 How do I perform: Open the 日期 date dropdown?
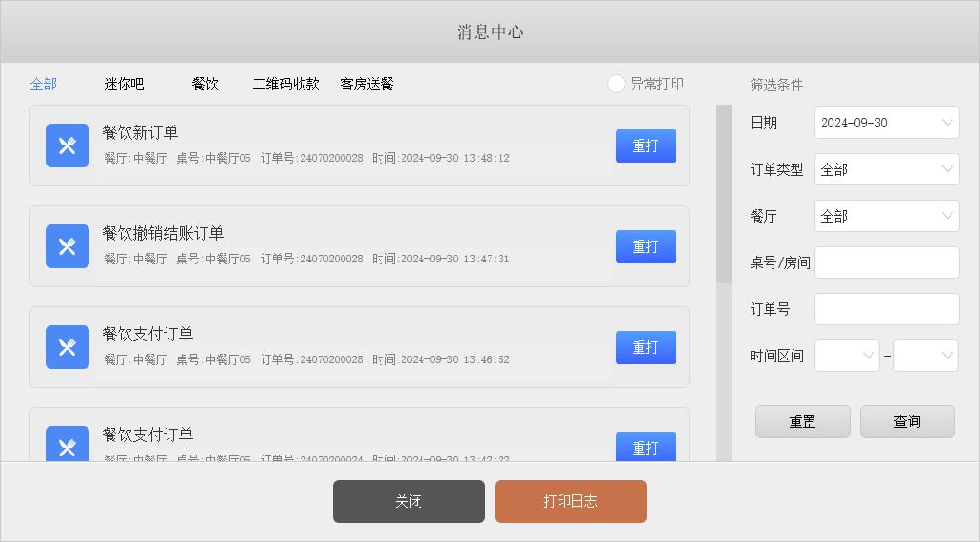(886, 123)
